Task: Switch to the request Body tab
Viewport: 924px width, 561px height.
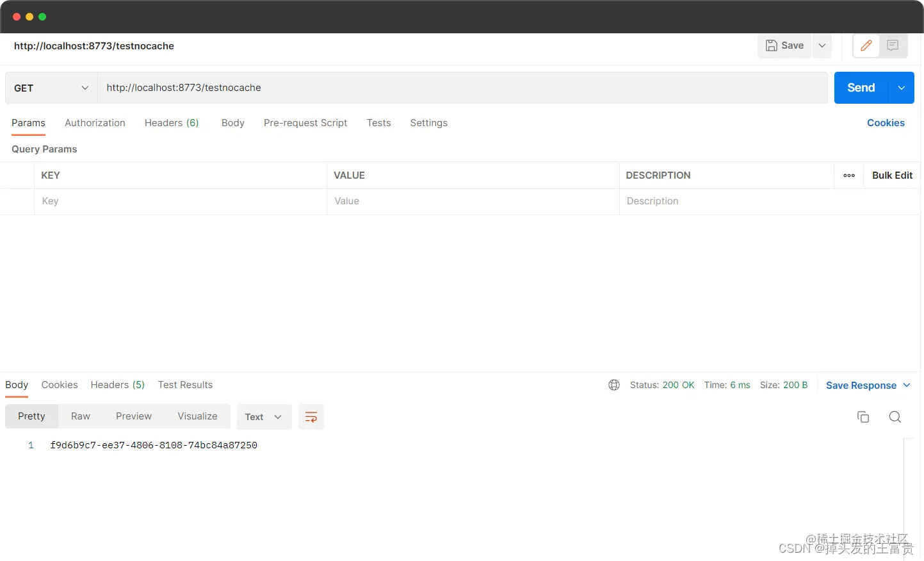Action: click(233, 123)
